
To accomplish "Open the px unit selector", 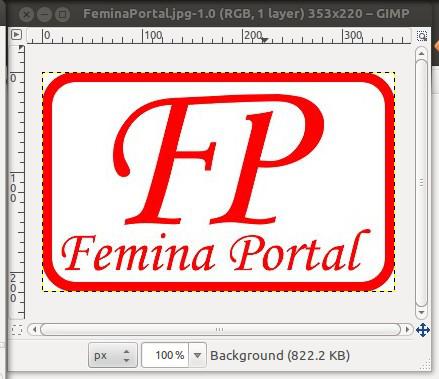I will [113, 355].
